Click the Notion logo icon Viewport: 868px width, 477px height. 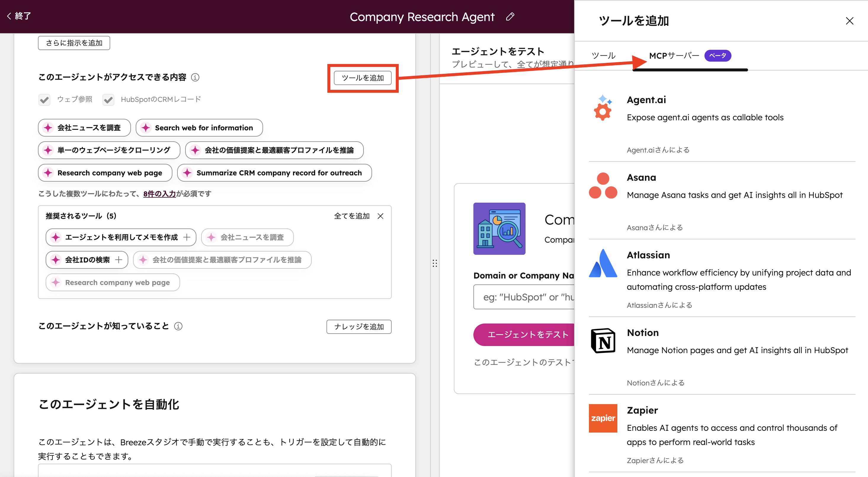coord(603,341)
